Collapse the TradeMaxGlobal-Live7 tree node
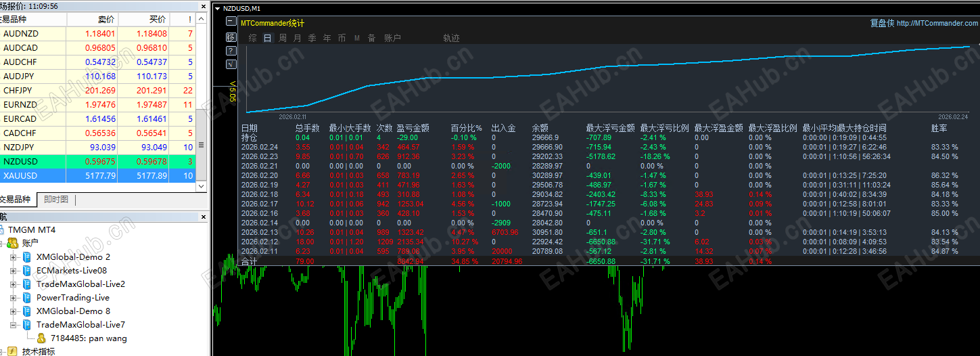The image size is (980, 356). pos(13,325)
